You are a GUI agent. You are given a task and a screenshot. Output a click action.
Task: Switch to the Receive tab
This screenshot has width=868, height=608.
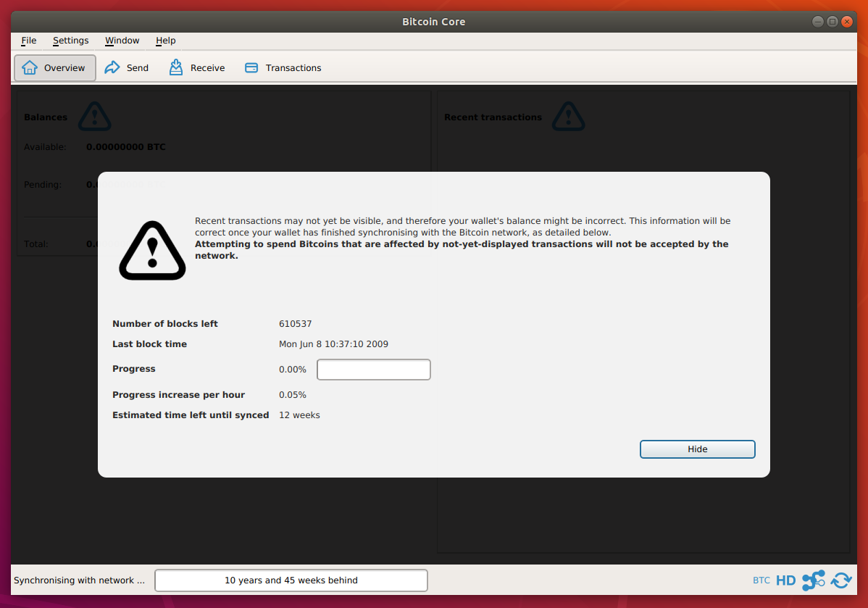coord(197,67)
